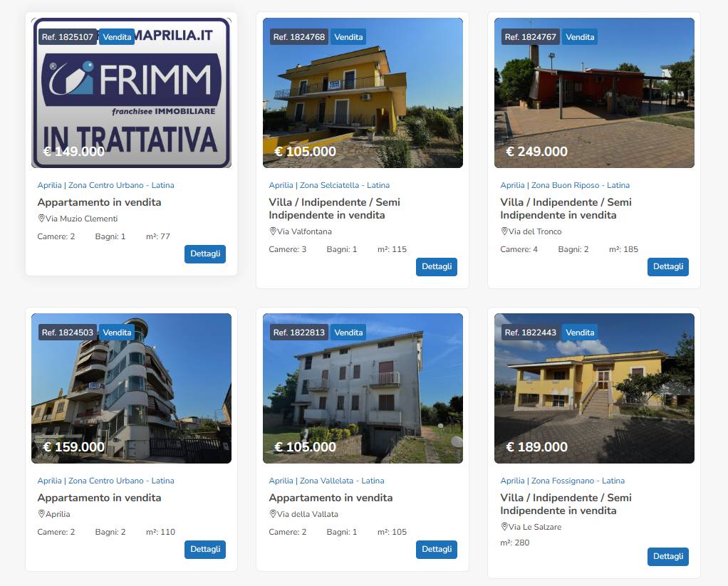Click the Ref. 1822813 badge

tap(299, 333)
